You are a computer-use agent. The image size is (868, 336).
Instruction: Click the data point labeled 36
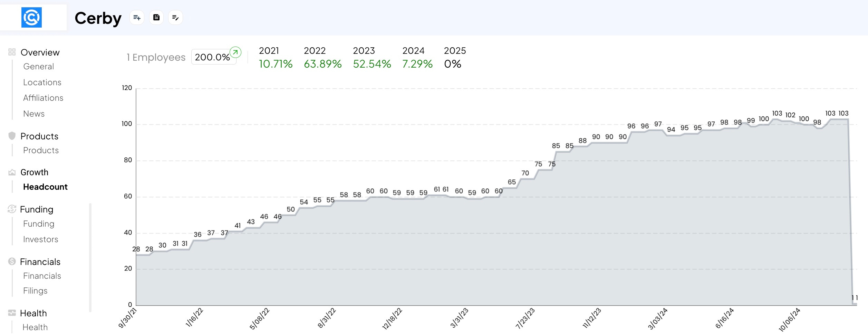[x=197, y=235]
